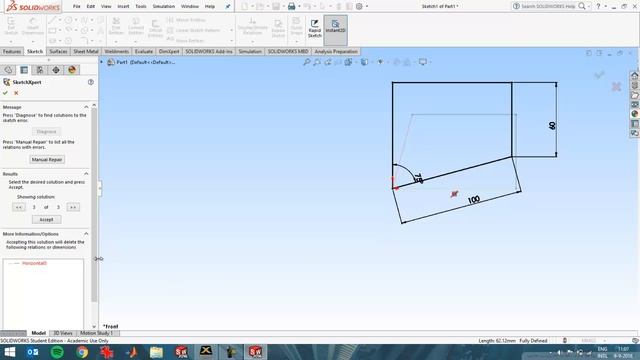Open the Edit menu
The height and width of the screenshot is (360, 640).
point(91,6)
